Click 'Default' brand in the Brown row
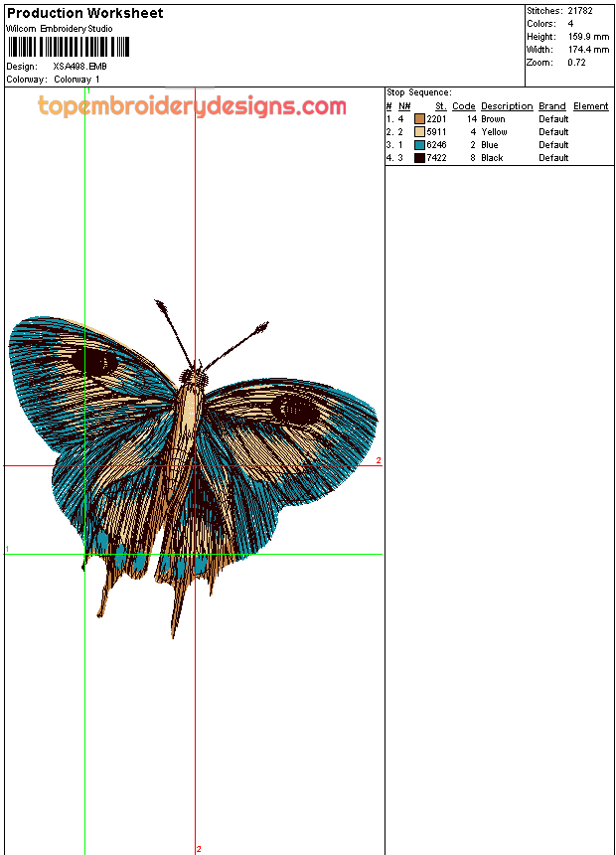The width and height of the screenshot is (616, 855). tap(553, 119)
